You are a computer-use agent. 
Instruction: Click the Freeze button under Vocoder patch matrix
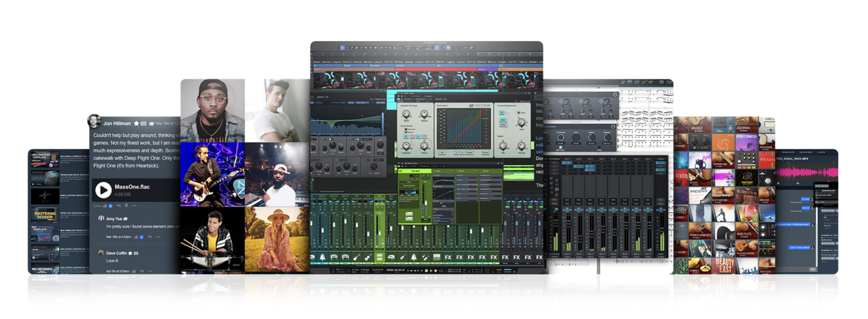[x=470, y=153]
